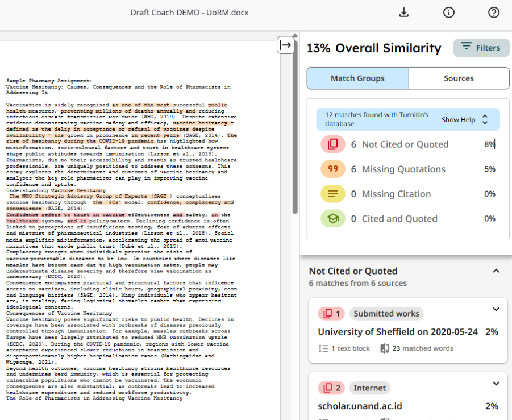Image resolution: width=512 pixels, height=420 pixels.
Task: Click the yellow Missing Citation icon
Action: pyautogui.click(x=333, y=194)
